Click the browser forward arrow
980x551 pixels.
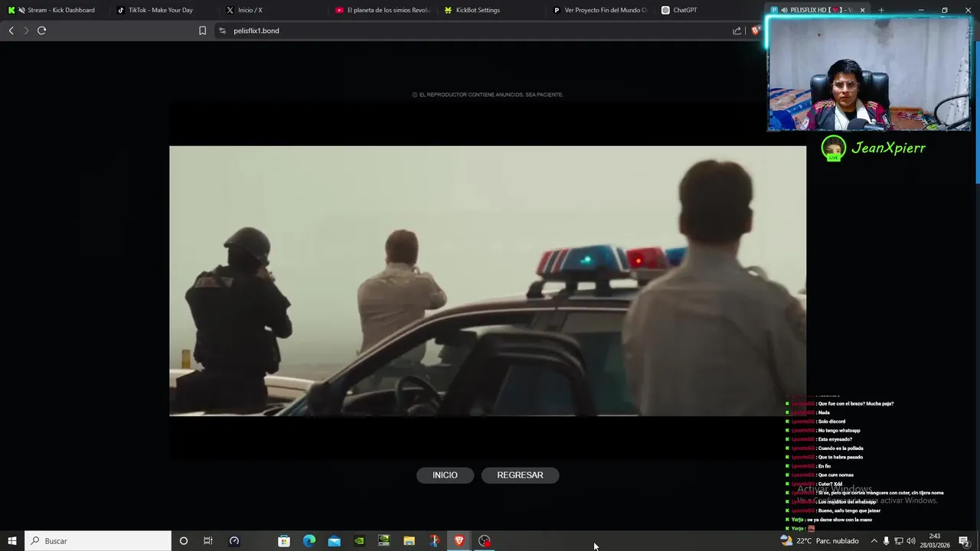point(26,31)
